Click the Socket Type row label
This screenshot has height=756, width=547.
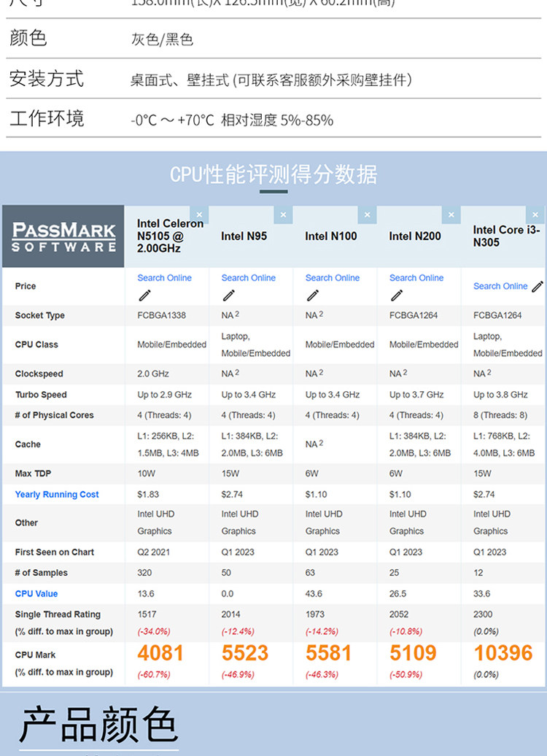[39, 315]
